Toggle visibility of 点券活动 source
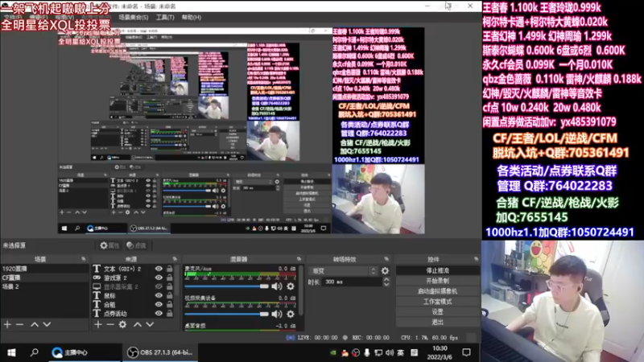The image size is (644, 362). (x=159, y=314)
